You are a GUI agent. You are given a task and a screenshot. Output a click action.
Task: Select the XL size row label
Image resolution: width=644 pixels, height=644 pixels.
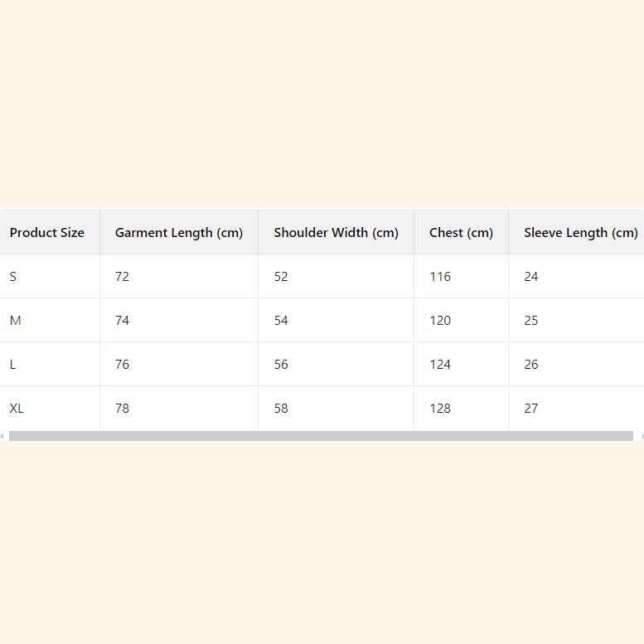17,409
